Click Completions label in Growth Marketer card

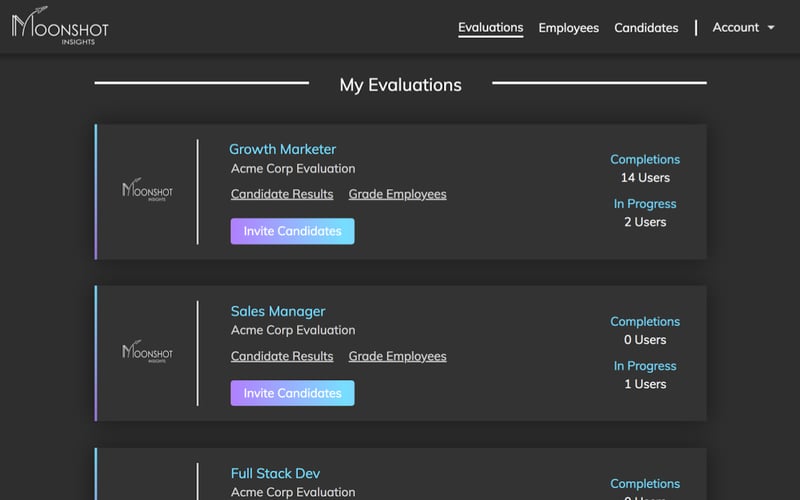point(645,160)
